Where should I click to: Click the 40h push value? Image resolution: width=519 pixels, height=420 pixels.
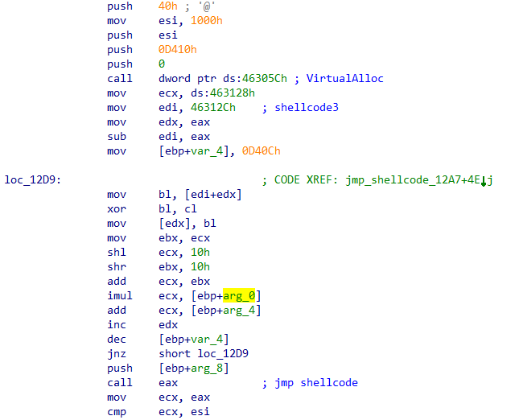coord(168,6)
